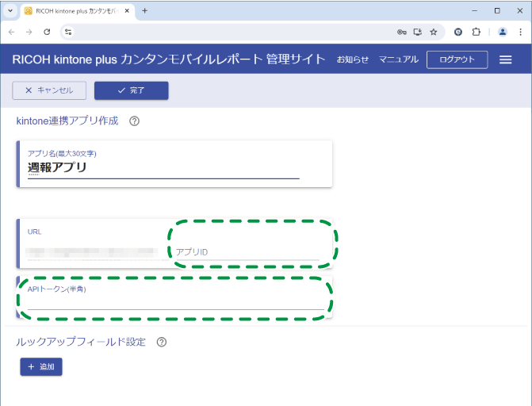Open a new browser tab with plus

(x=144, y=10)
